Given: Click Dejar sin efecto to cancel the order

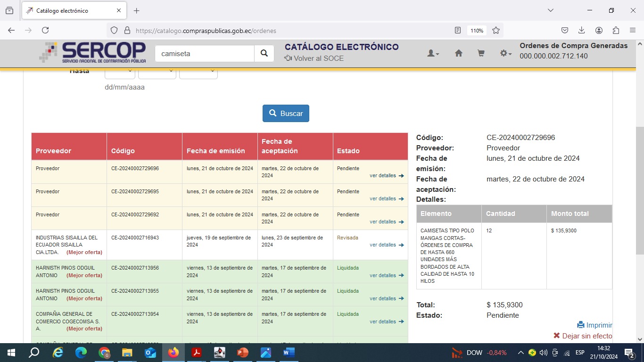Looking at the screenshot, I should 583,336.
